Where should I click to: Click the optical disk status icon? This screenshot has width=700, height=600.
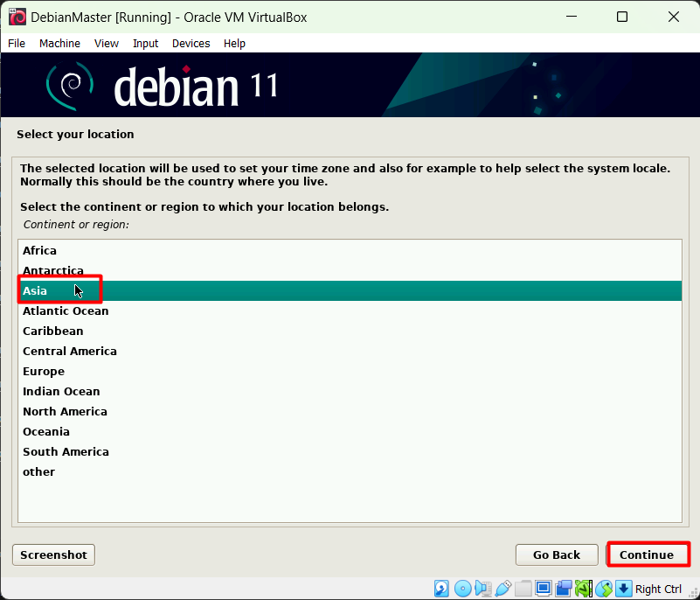point(462,589)
